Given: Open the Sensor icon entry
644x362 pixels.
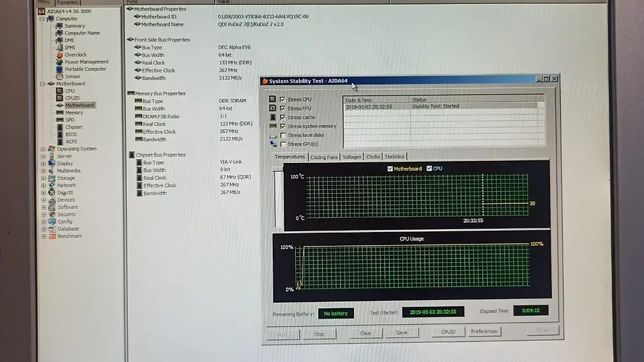Looking at the screenshot, I should 60,76.
